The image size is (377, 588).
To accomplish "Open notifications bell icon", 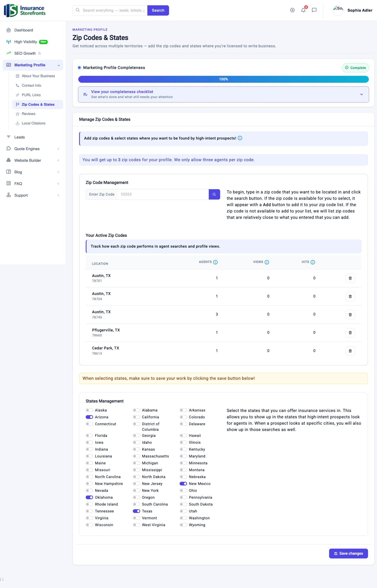I will coord(303,10).
